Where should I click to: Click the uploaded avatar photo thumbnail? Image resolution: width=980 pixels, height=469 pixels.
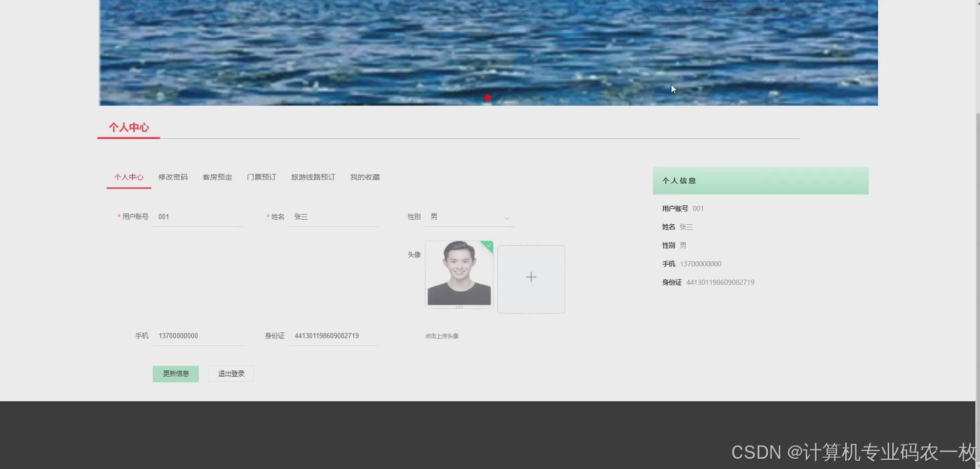click(x=458, y=274)
